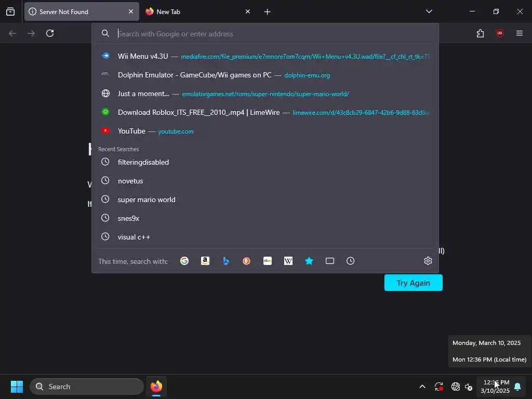Image resolution: width=532 pixels, height=399 pixels.
Task: Switch to Server Not Found tab
Action: [x=82, y=11]
